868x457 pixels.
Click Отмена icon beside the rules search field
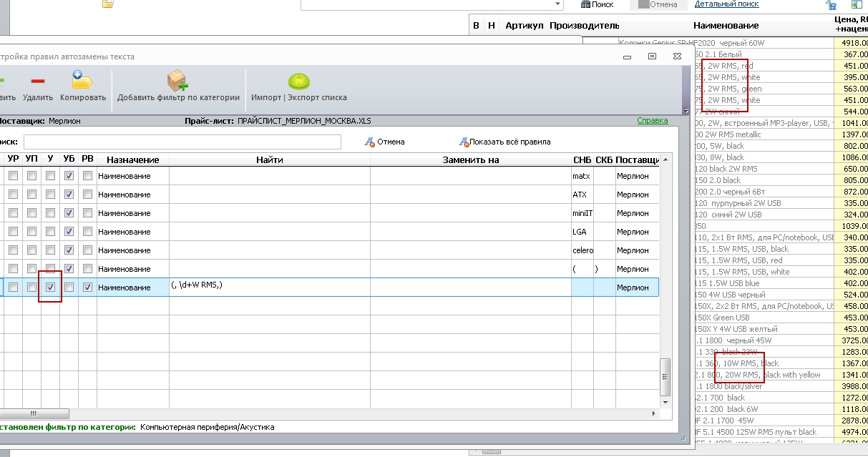[x=370, y=142]
